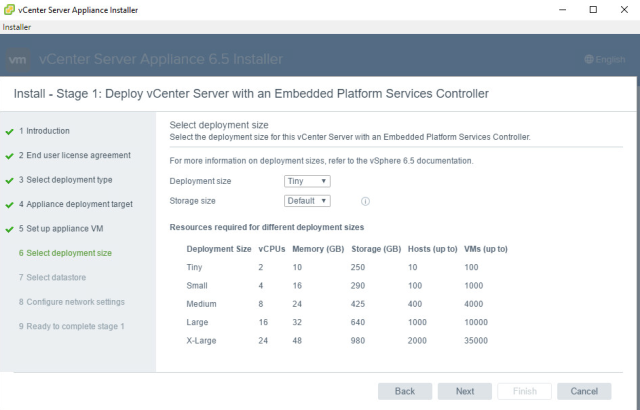Screen dimensions: 640x410
Task: Click green checkmark beside Introduction step
Action: tap(9, 131)
